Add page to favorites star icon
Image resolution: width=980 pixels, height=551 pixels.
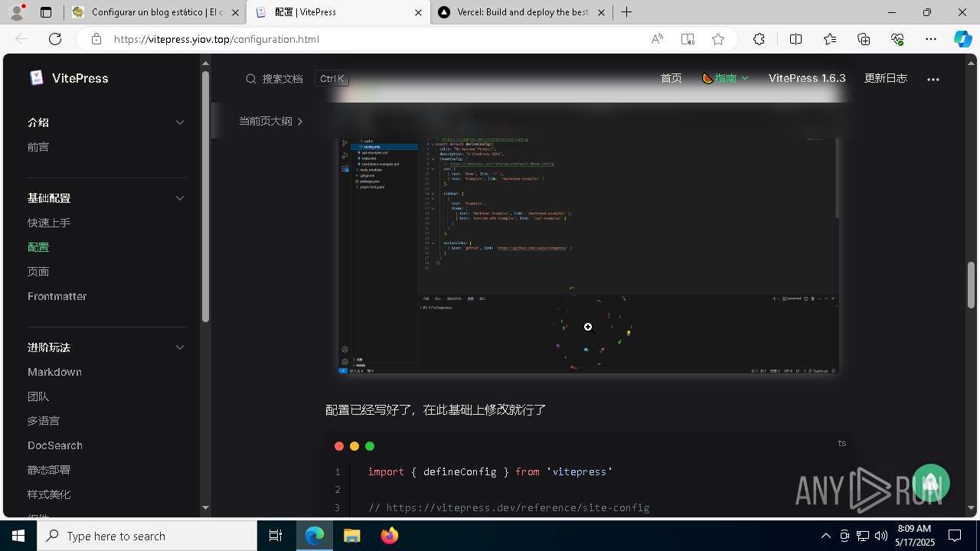tap(718, 39)
